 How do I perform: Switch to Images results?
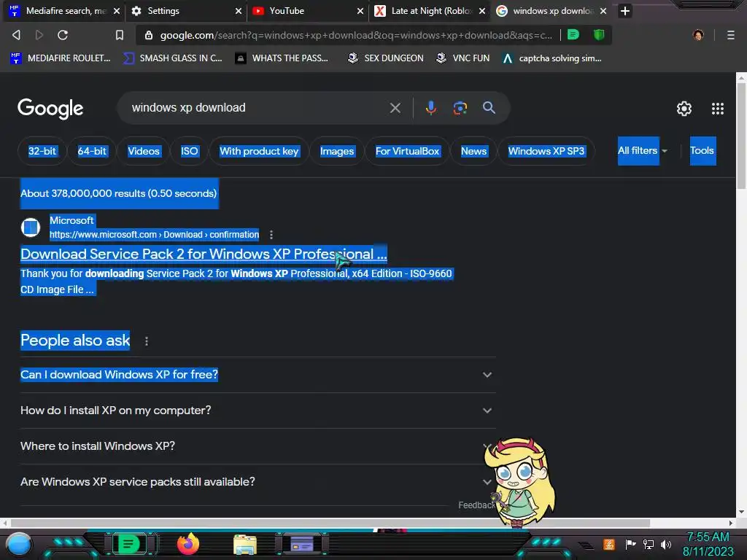[x=337, y=152]
